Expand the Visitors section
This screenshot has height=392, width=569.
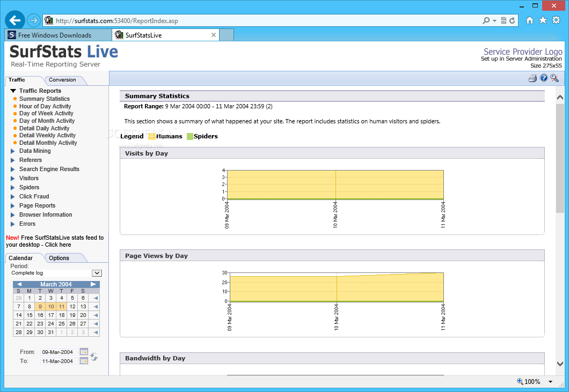[x=13, y=178]
